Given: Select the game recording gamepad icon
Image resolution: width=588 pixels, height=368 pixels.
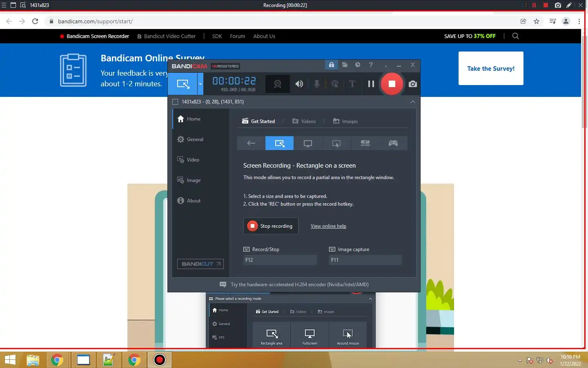Looking at the screenshot, I should (x=393, y=143).
